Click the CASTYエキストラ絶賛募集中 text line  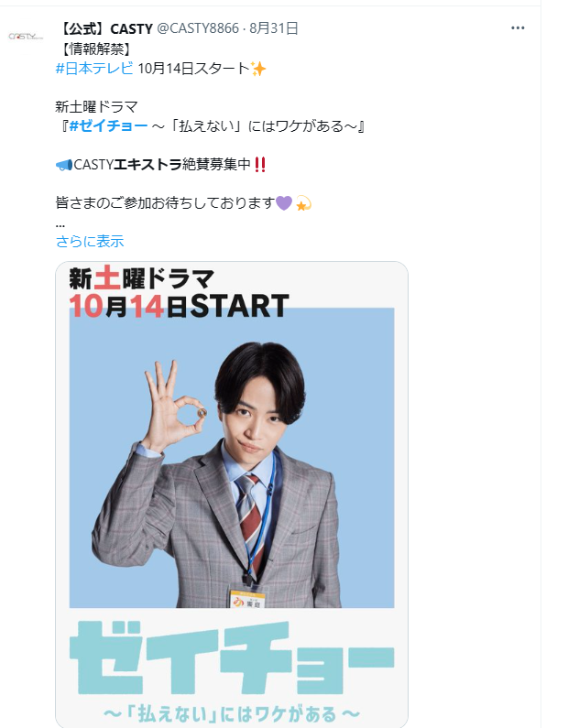coord(162,164)
